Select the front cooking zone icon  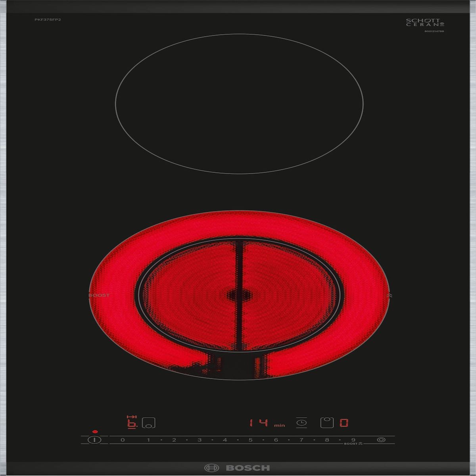pyautogui.click(x=148, y=423)
